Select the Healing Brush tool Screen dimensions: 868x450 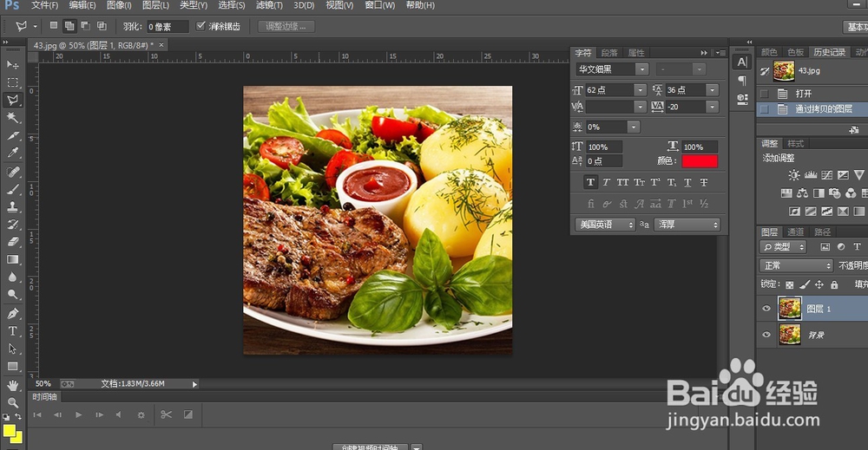[12, 172]
